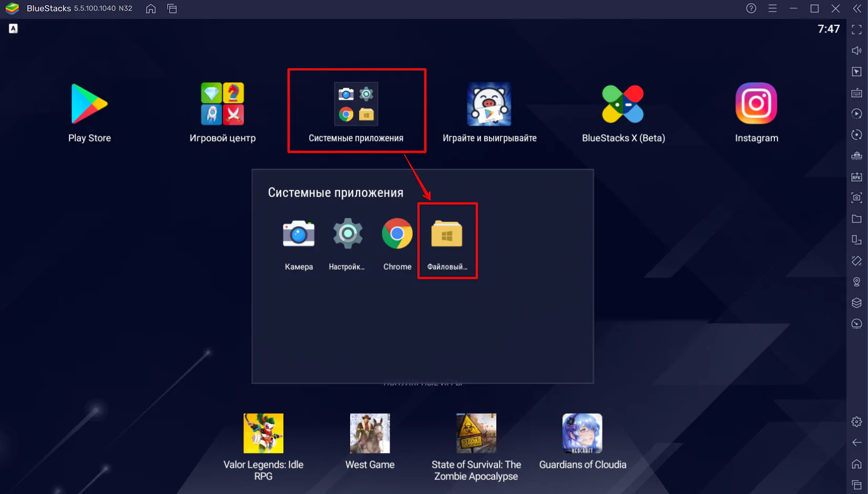Open BlueStacks X (Beta)
This screenshot has height=494, width=868.
tap(623, 105)
